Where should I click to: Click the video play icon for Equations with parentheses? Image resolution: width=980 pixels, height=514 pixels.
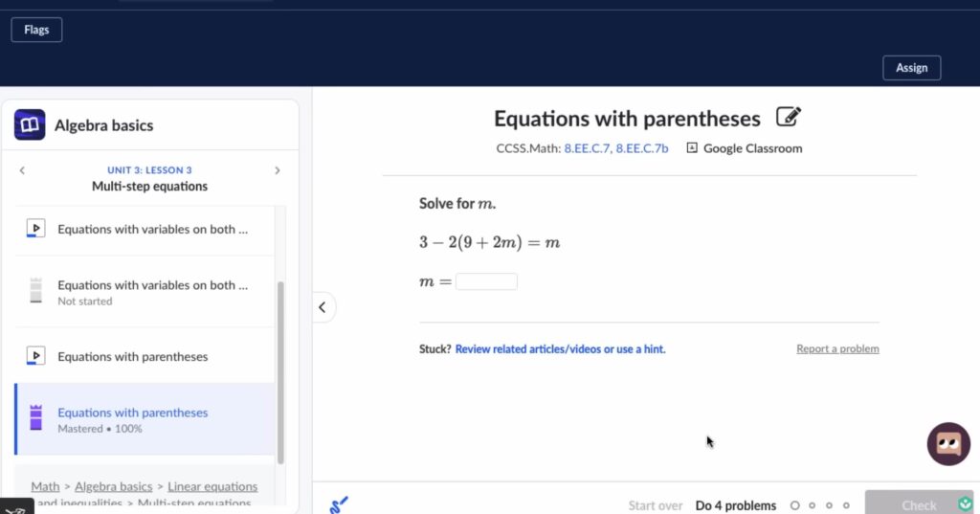pyautogui.click(x=35, y=356)
